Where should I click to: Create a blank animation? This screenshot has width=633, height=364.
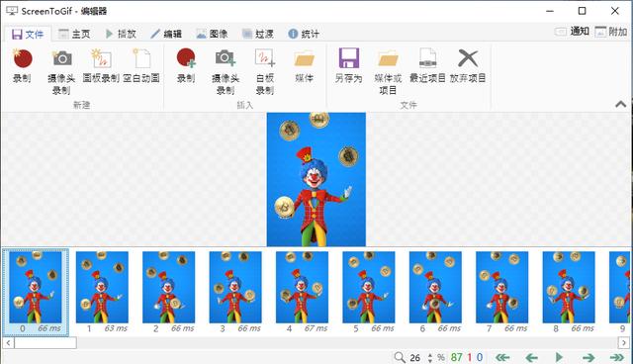(x=141, y=66)
